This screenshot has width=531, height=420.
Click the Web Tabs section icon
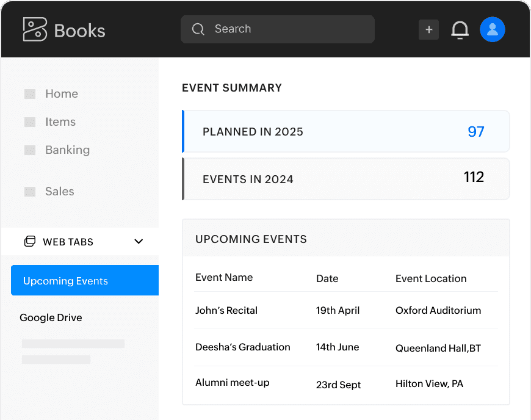click(x=30, y=242)
